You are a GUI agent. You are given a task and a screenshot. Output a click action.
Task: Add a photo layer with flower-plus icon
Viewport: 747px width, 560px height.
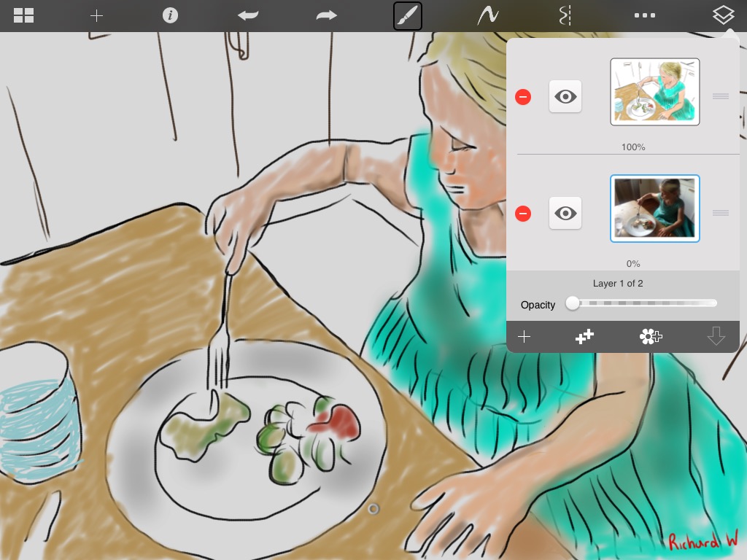click(x=650, y=336)
